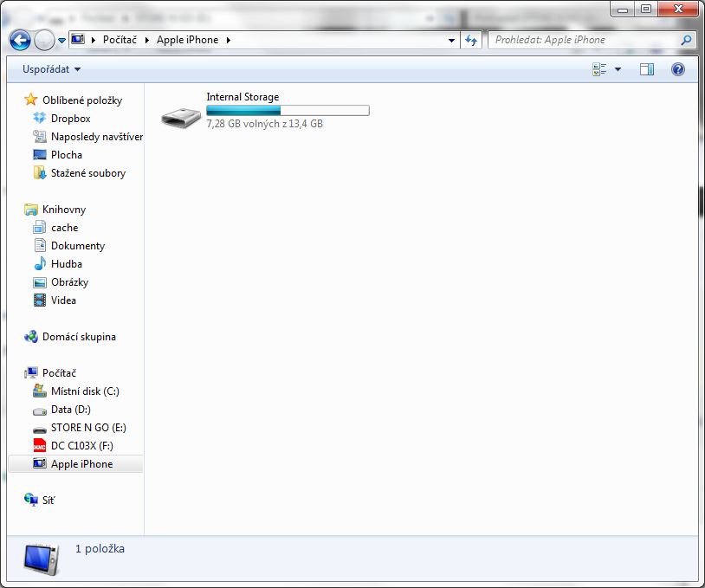Open recent pages dropdown near Forward button
This screenshot has height=588, width=705.
[x=62, y=40]
